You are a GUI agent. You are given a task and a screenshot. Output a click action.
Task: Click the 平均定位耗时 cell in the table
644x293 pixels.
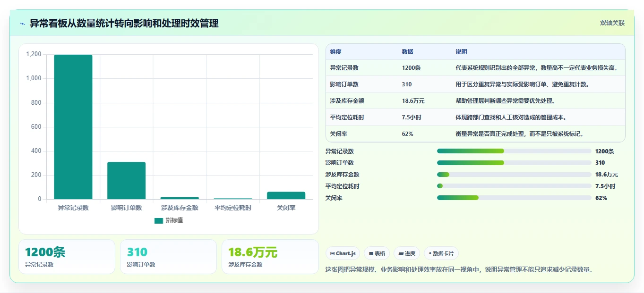[347, 117]
